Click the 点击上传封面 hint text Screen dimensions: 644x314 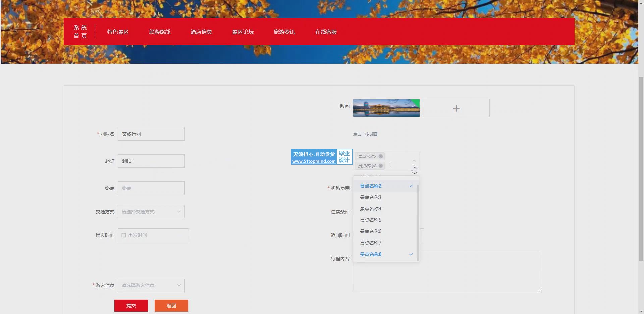365,134
